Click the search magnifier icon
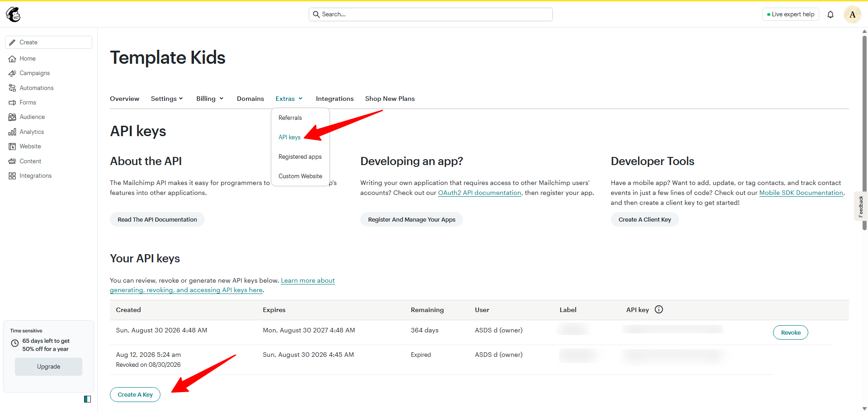 tap(316, 14)
